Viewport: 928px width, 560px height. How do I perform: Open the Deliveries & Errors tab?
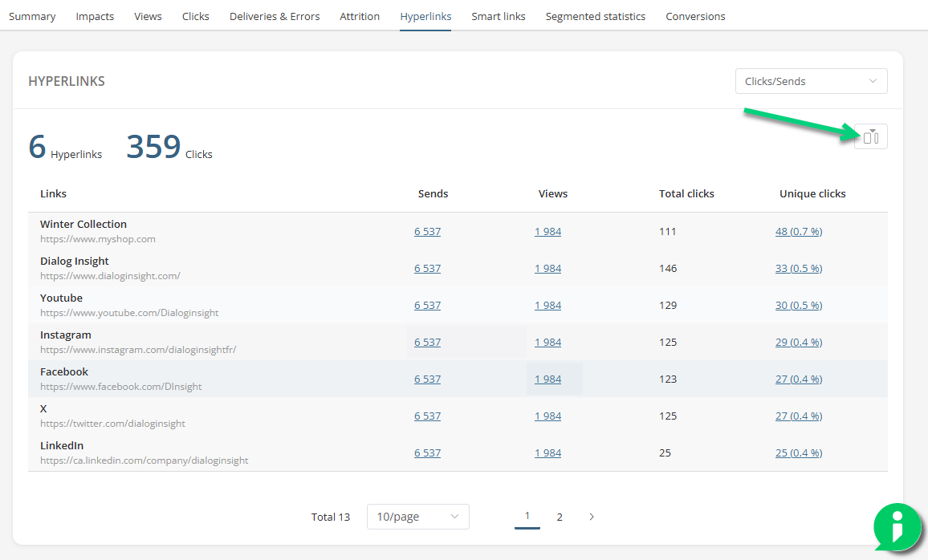pos(275,17)
